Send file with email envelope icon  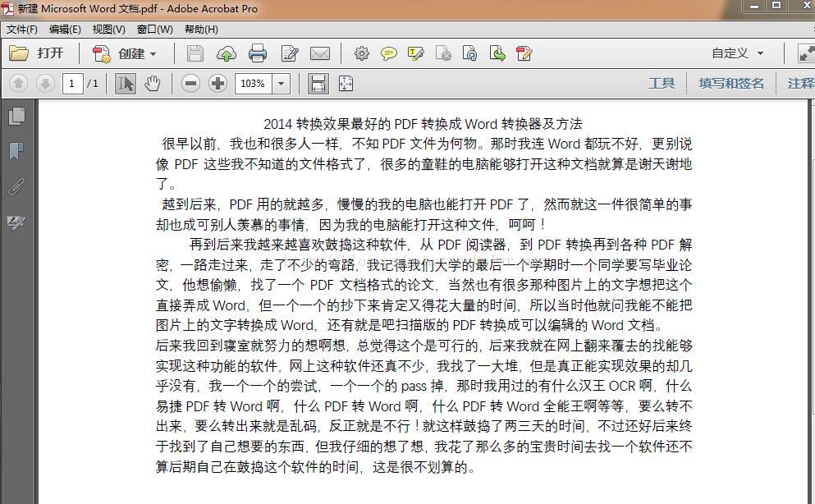319,53
